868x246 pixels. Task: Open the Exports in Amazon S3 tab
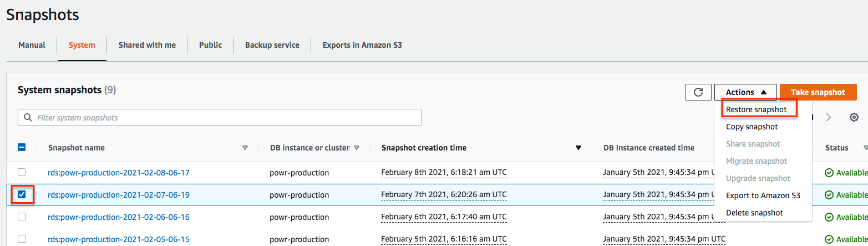[362, 45]
